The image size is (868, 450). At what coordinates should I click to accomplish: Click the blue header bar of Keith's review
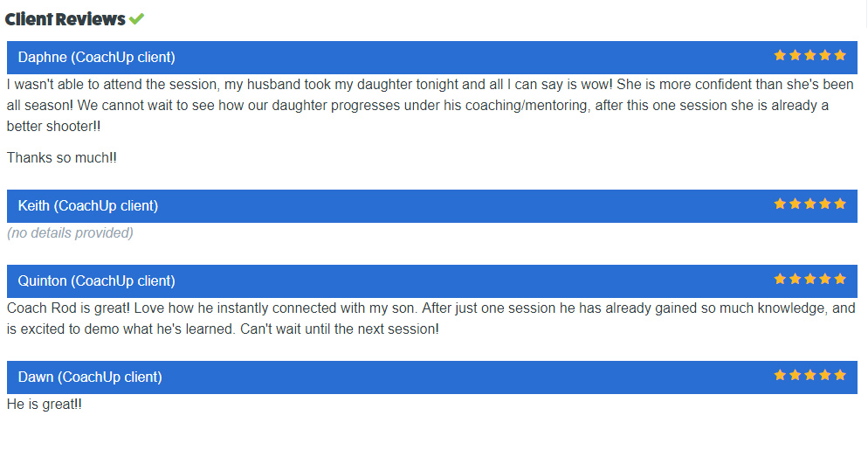pos(431,206)
